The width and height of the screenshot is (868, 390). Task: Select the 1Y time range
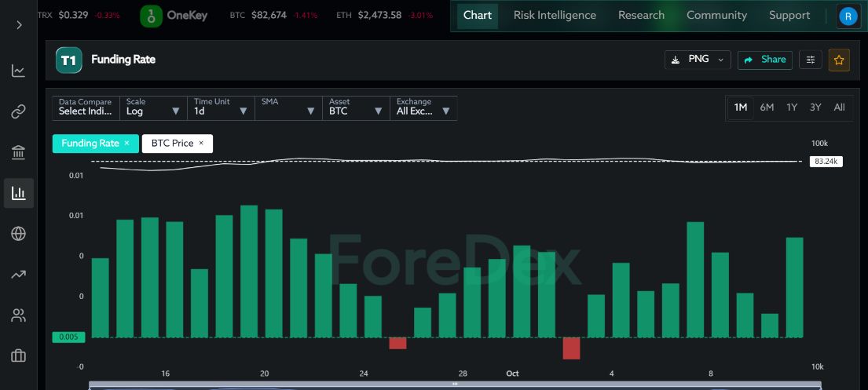tap(792, 108)
